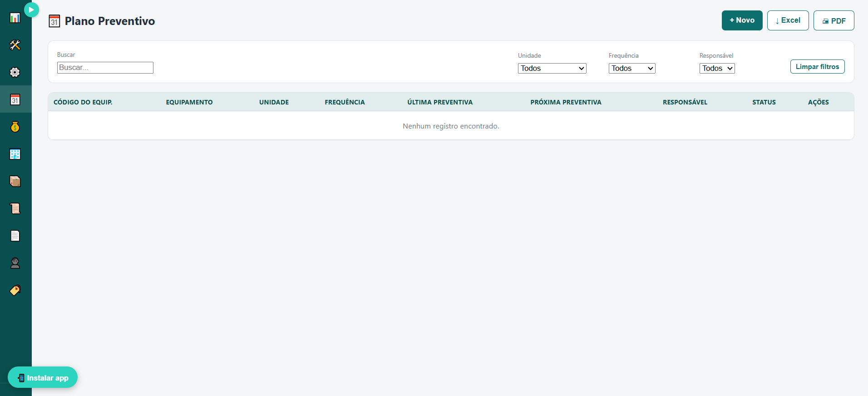Click the RESPONSÁVEL column header
The height and width of the screenshot is (396, 868).
tap(685, 102)
